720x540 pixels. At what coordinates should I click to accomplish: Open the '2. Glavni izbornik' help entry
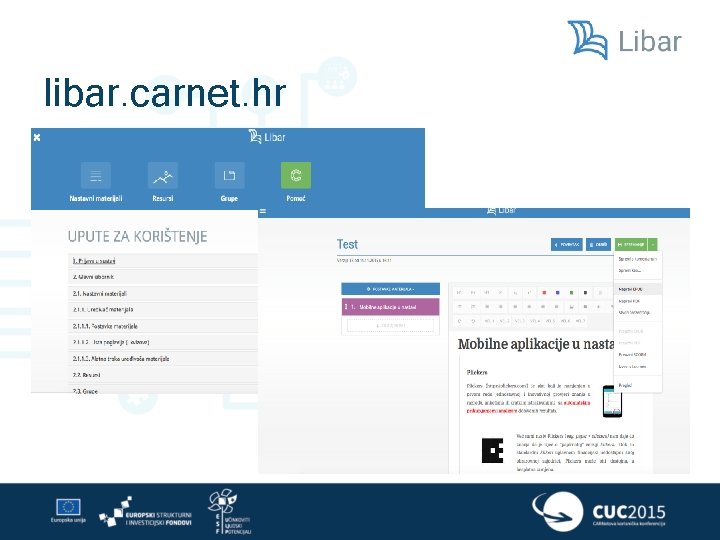163,277
